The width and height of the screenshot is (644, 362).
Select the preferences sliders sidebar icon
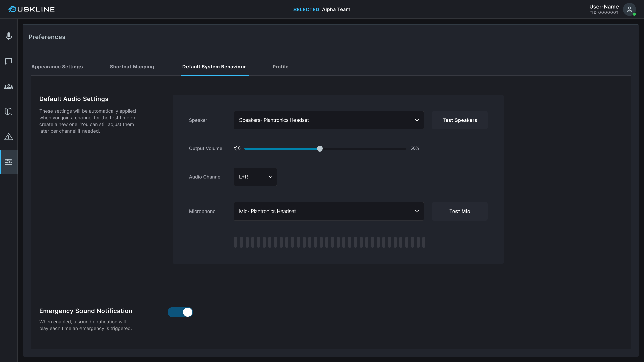pyautogui.click(x=9, y=162)
